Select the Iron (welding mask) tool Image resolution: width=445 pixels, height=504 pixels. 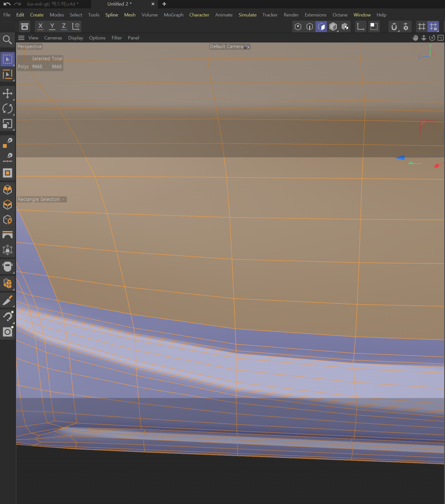7,267
